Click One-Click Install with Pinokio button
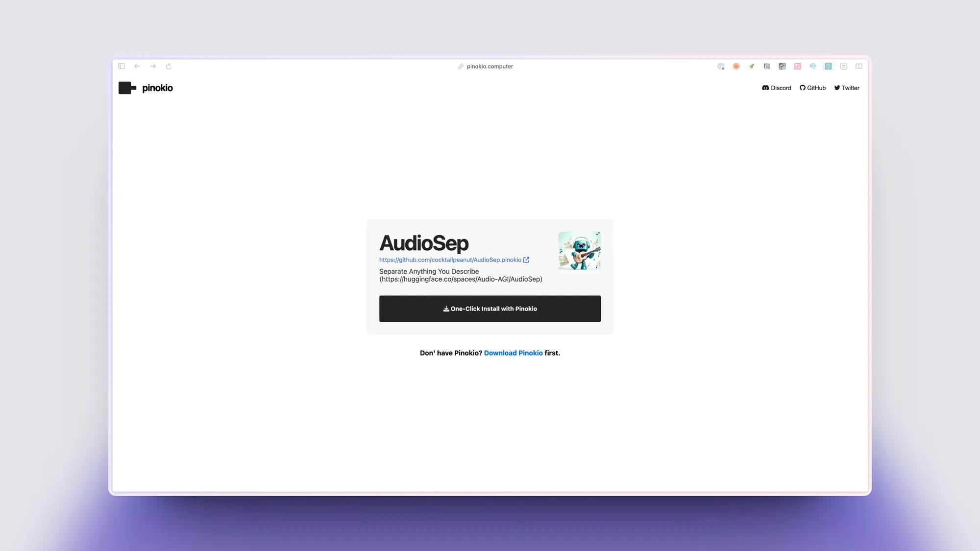 click(x=490, y=309)
